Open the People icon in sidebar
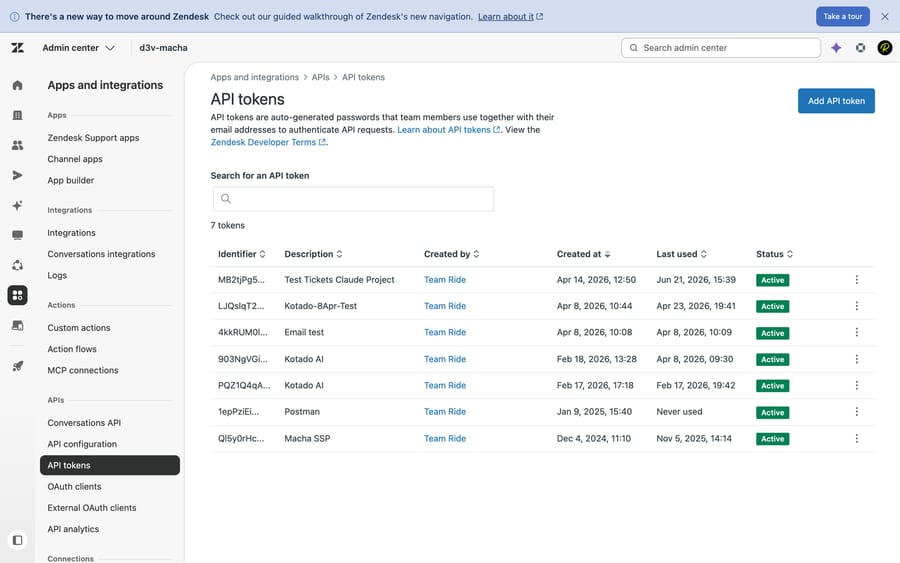 18,145
